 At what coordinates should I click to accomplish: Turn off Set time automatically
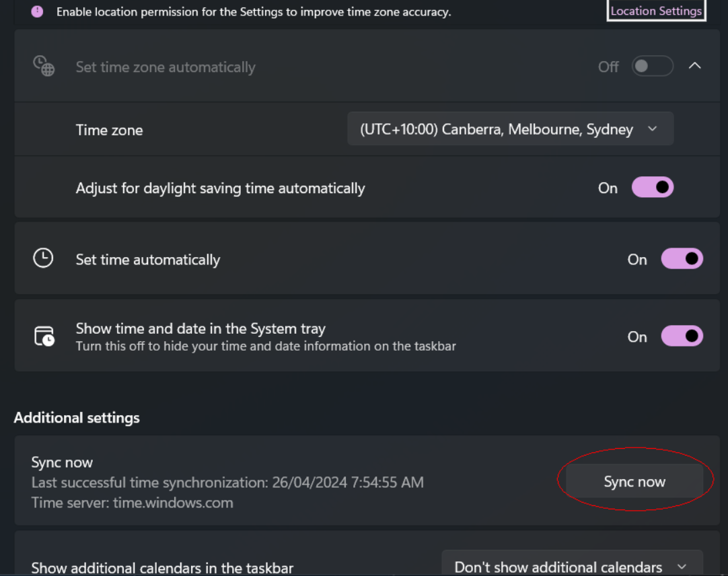(682, 259)
